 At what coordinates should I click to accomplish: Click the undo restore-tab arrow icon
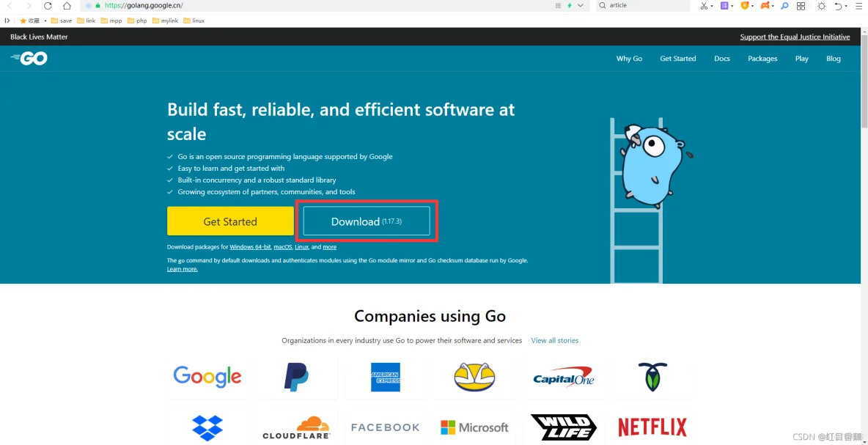pos(838,6)
